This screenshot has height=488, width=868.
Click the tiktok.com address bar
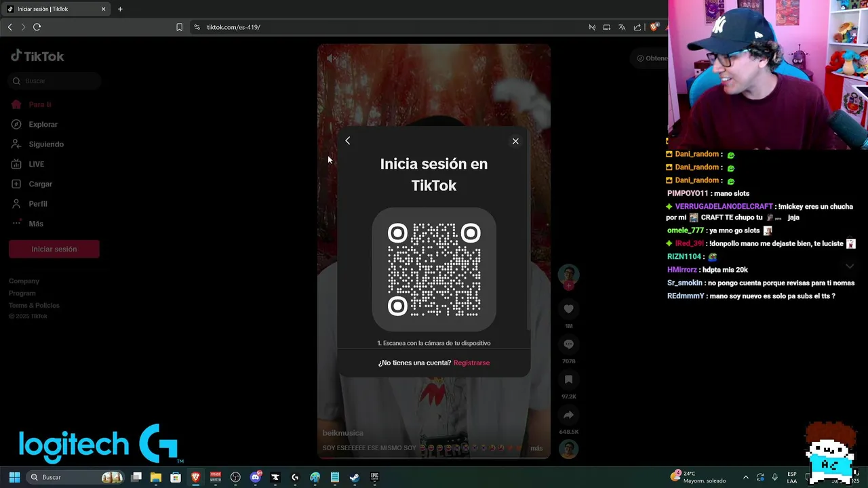387,27
